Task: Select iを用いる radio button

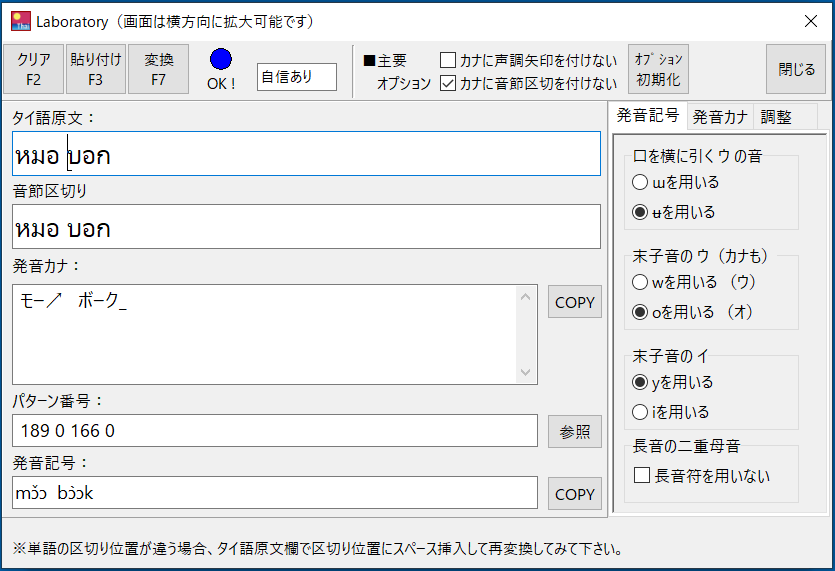Action: point(640,412)
